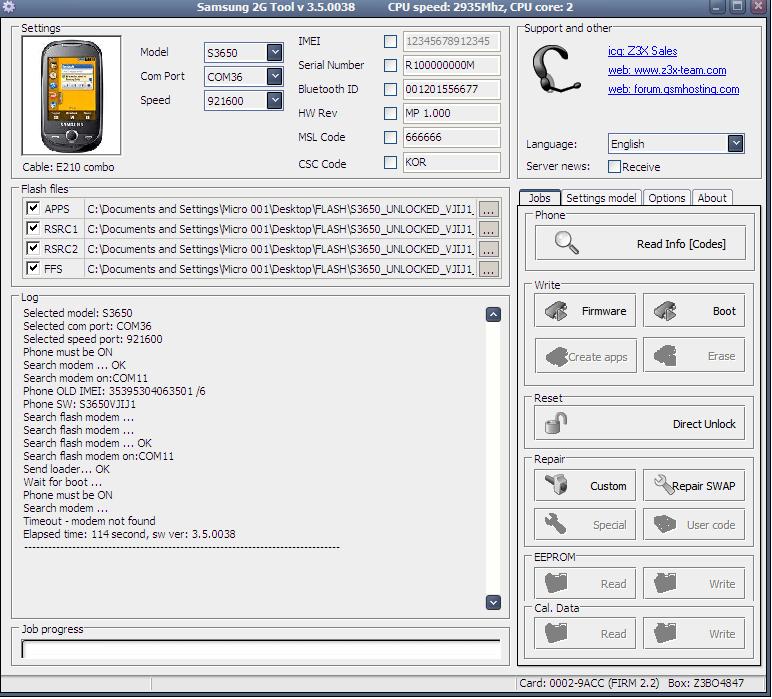Click the Job progress bar
The width and height of the screenshot is (772, 699).
pyautogui.click(x=261, y=649)
